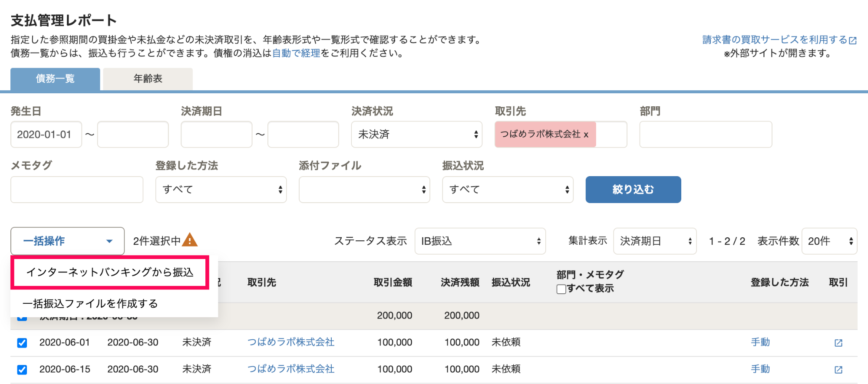Expand the 一括操作 dropdown button
Screen dimensions: 868x384
(67, 241)
